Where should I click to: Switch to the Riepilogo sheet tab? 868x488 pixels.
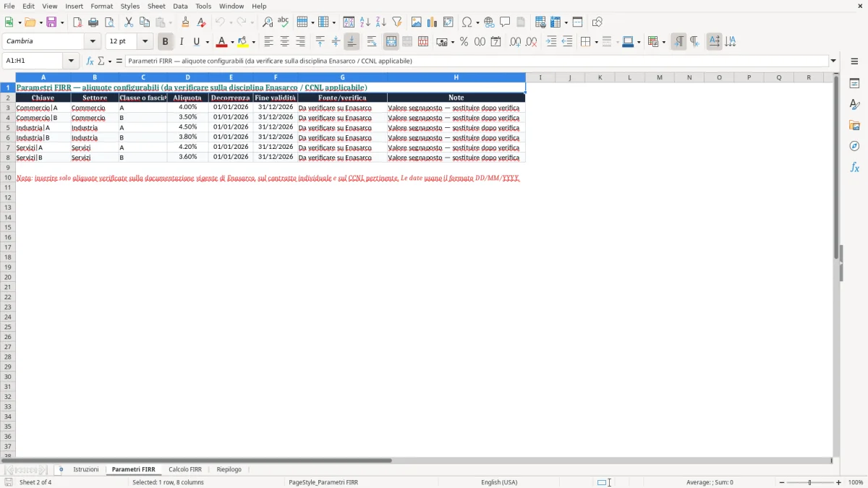(229, 470)
